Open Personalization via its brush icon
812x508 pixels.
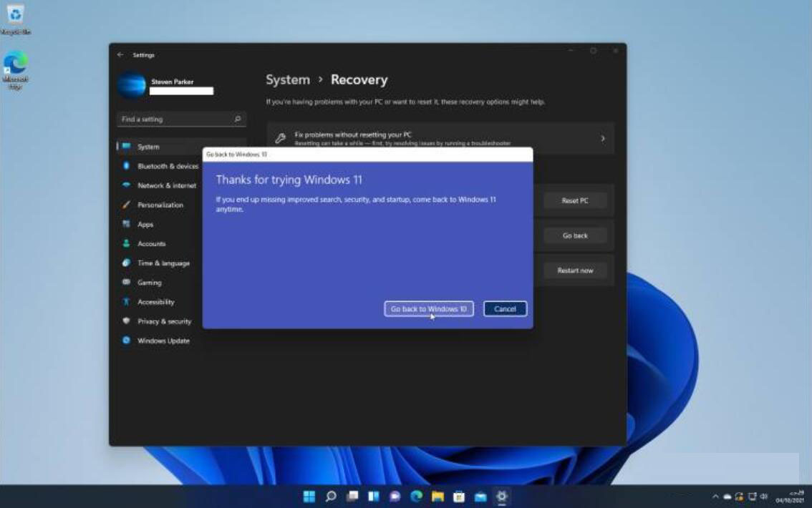coord(127,205)
